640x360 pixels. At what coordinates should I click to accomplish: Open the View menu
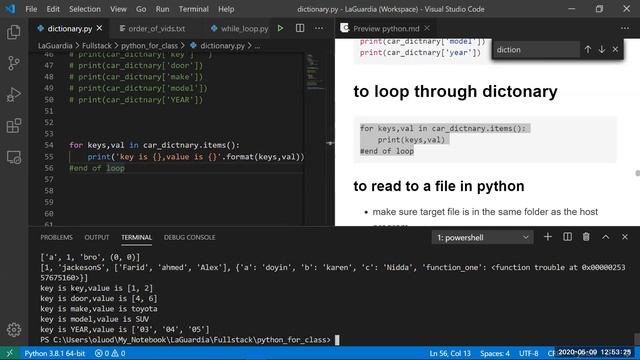(118, 9)
